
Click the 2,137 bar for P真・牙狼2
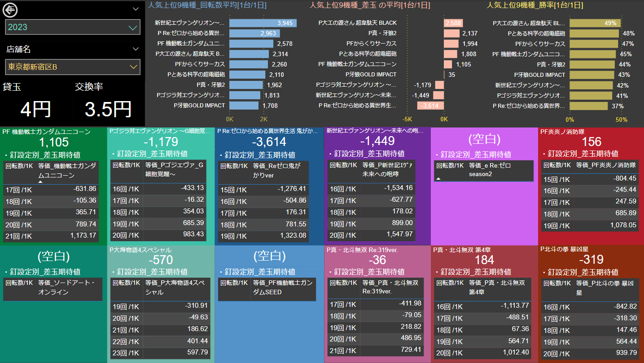pyautogui.click(x=452, y=33)
